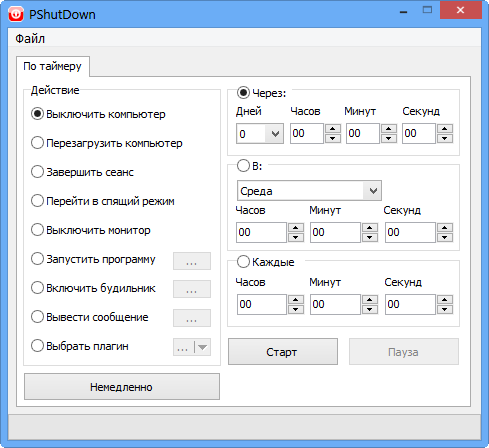Switch to the По таймеру tab
The height and width of the screenshot is (448, 489).
coord(52,66)
